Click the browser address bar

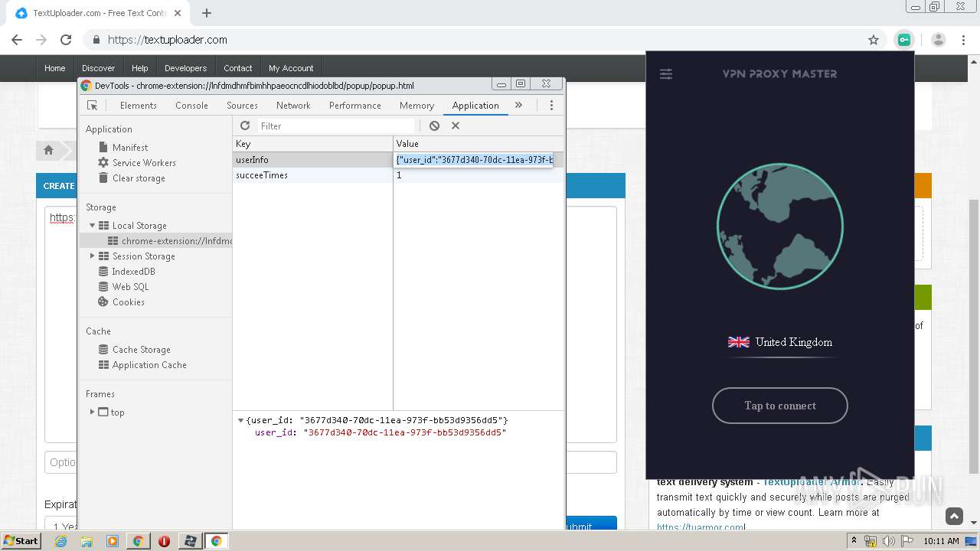tap(482, 40)
